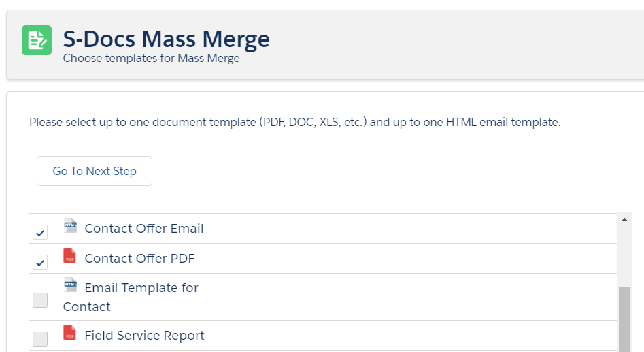This screenshot has width=644, height=352.
Task: Select the Email Template for Contact name
Action: pyautogui.click(x=131, y=297)
